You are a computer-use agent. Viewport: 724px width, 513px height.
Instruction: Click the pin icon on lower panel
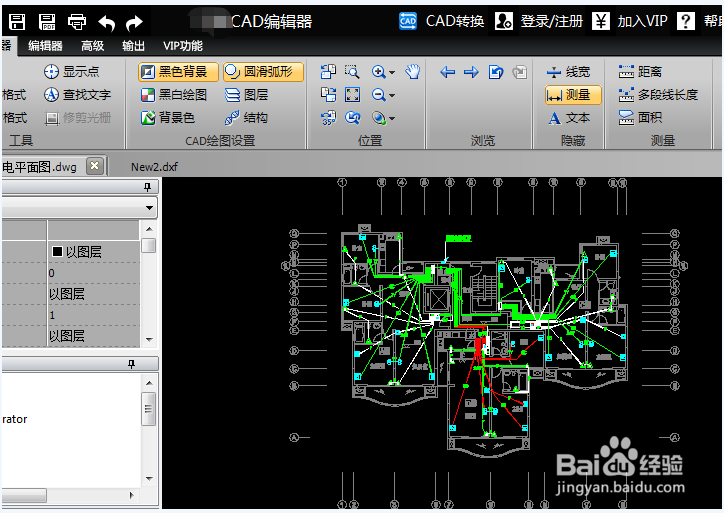click(x=132, y=364)
